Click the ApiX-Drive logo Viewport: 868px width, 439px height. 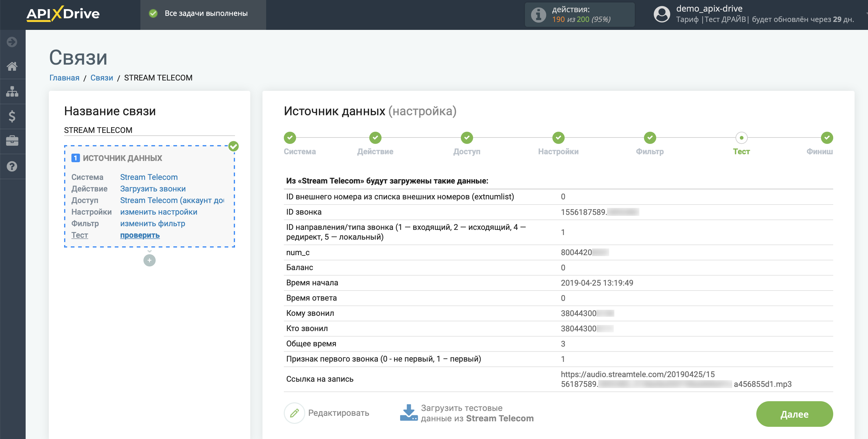click(x=63, y=14)
